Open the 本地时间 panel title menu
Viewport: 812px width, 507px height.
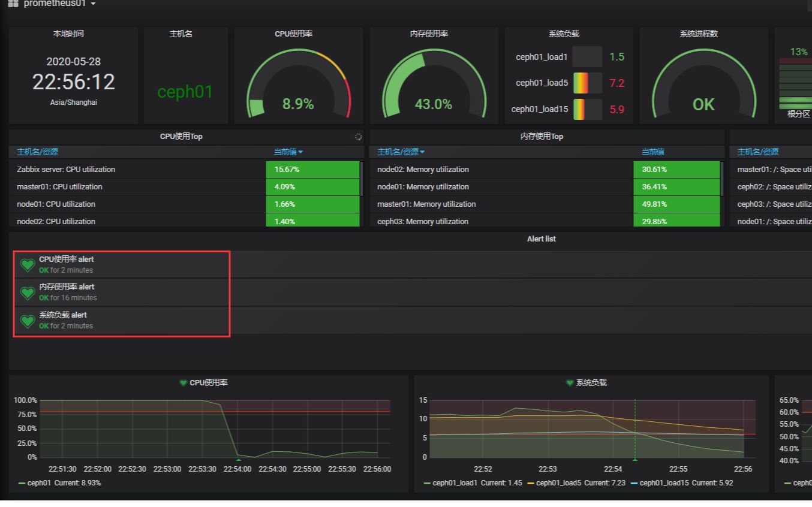pyautogui.click(x=68, y=34)
